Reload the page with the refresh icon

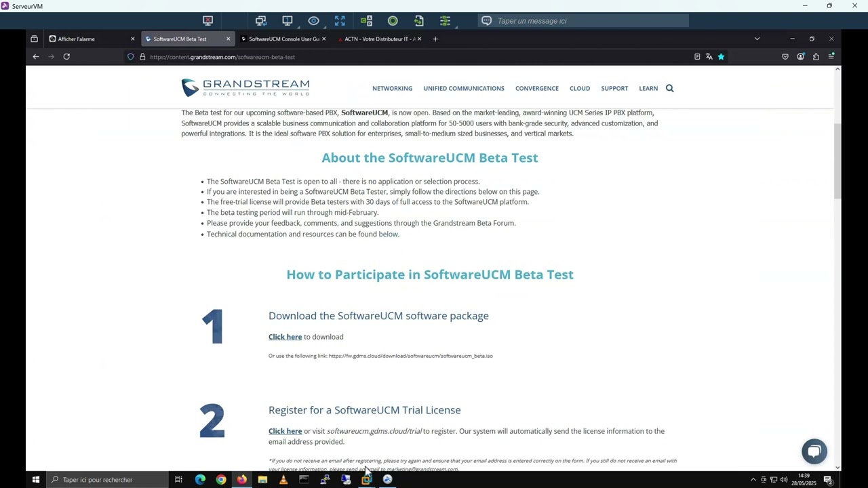[66, 57]
